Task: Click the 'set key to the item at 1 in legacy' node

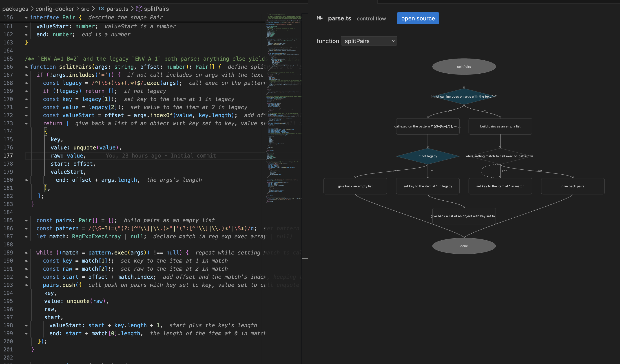Action: 428,186
